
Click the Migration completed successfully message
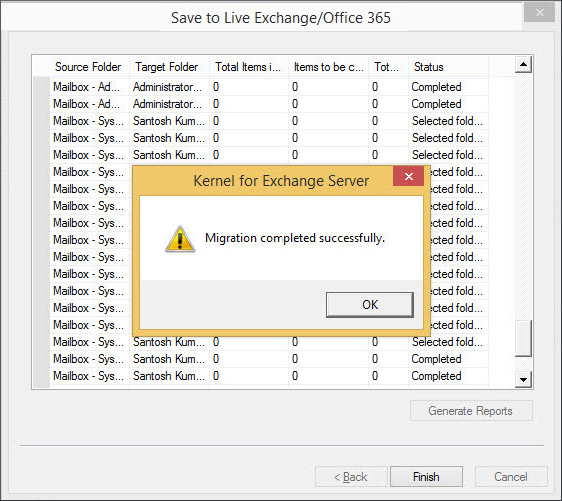[295, 238]
